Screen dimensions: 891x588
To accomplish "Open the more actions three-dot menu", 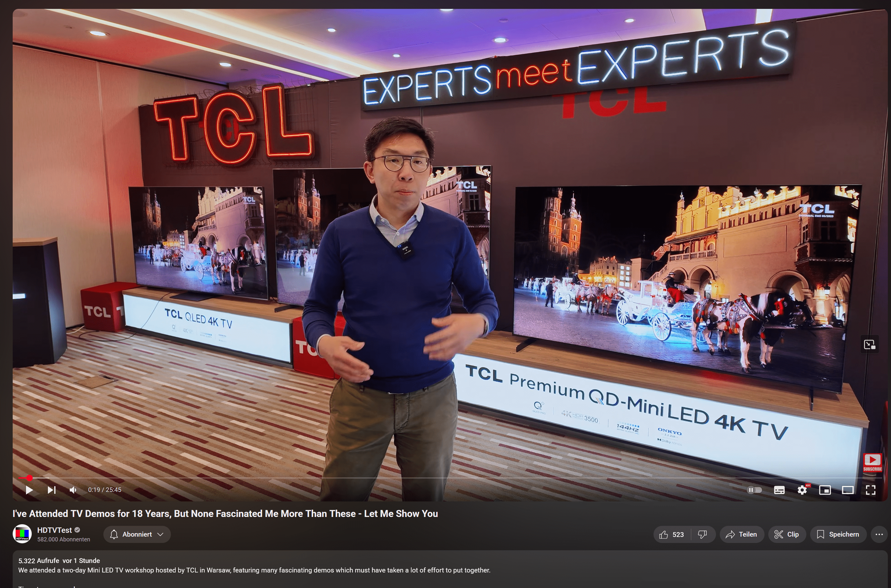I will coord(879,534).
